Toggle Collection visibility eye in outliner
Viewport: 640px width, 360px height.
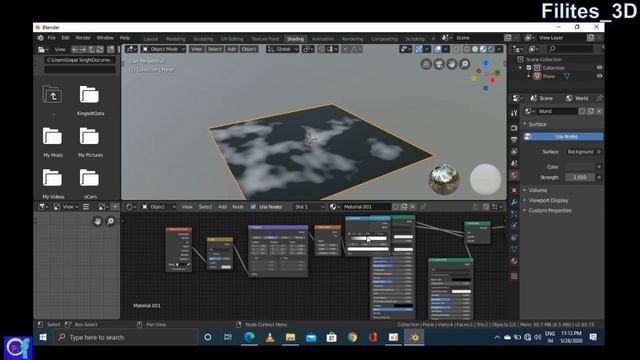tap(599, 68)
